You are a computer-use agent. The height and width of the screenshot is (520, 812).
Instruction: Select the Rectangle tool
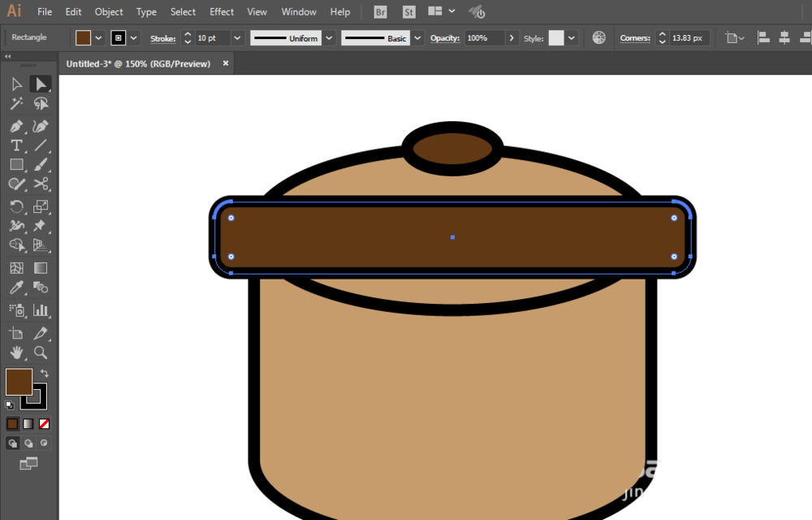16,165
